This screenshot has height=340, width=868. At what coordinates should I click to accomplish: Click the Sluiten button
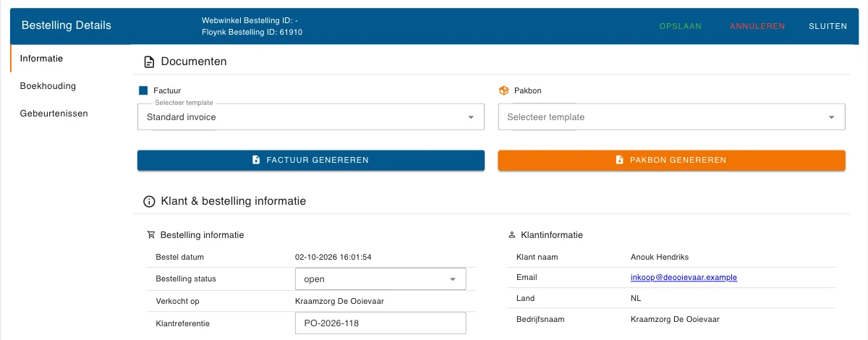828,26
